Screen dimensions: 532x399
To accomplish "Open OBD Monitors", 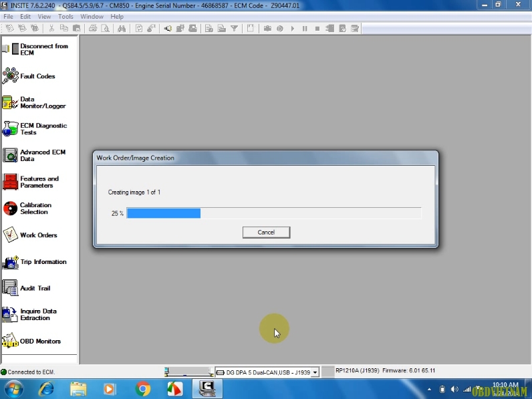I will click(31, 341).
